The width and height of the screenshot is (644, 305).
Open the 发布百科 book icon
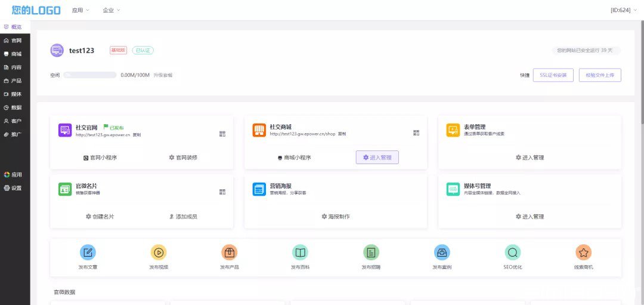(300, 252)
